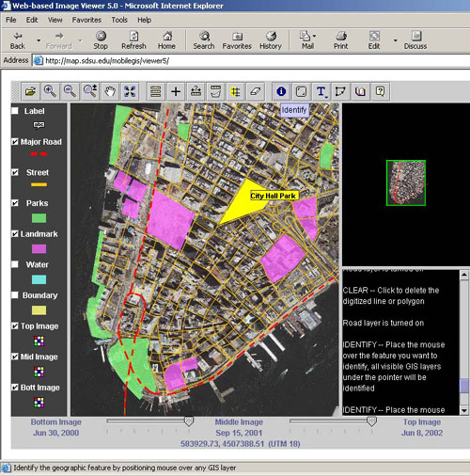
Task: Open the Back button history dropdown arrow
Action: (39, 40)
